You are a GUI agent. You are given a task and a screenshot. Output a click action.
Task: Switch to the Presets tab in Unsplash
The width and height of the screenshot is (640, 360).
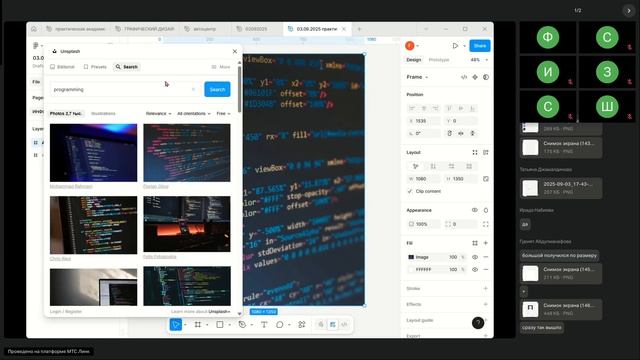[95, 67]
